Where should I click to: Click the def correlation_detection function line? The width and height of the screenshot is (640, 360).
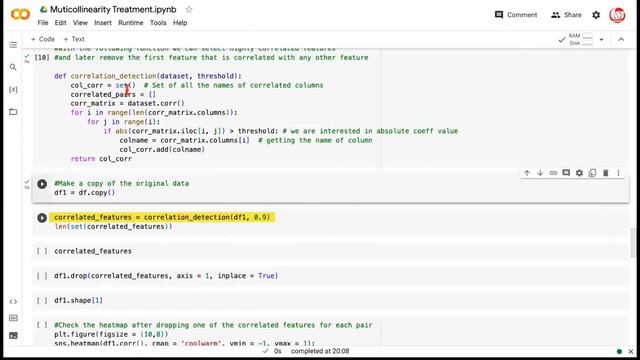[148, 76]
